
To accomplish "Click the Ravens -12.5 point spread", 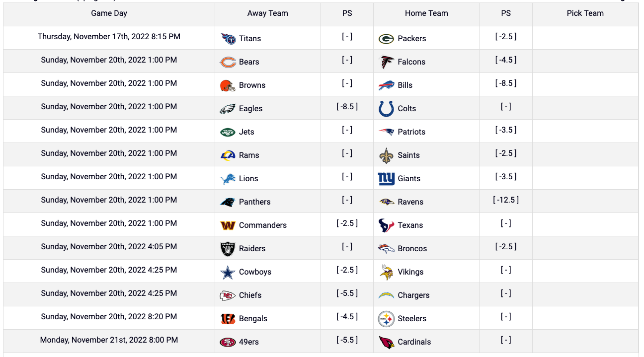I will point(506,200).
